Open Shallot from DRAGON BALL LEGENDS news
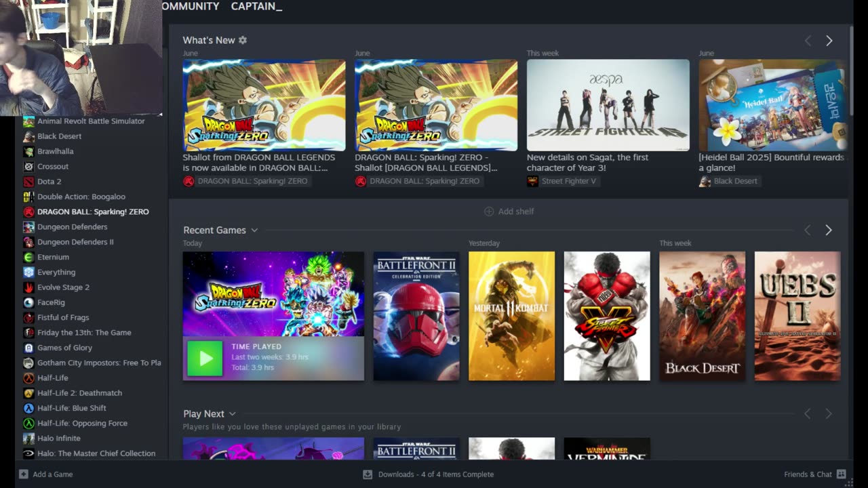868x488 pixels. point(264,105)
